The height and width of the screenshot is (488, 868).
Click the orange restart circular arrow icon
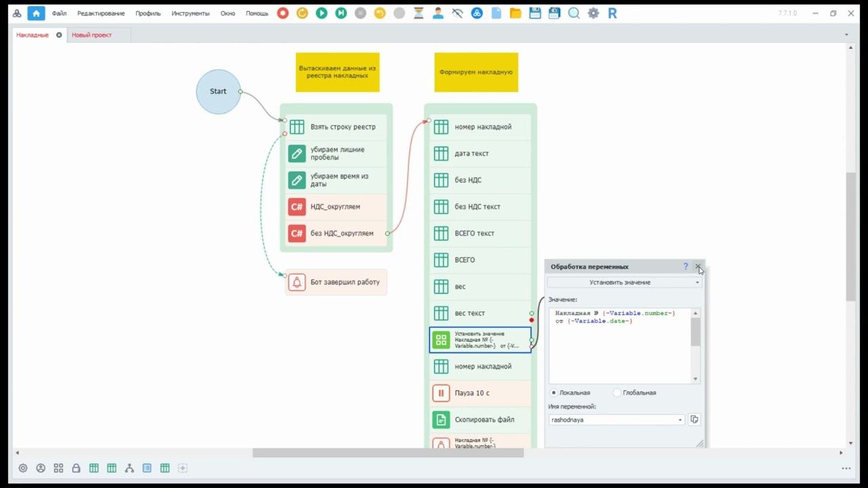pos(302,13)
